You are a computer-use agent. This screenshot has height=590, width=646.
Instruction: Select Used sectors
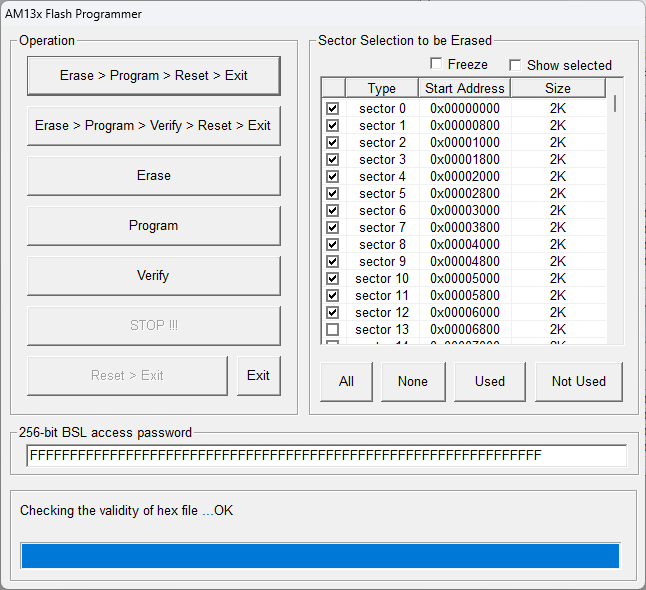coord(490,382)
